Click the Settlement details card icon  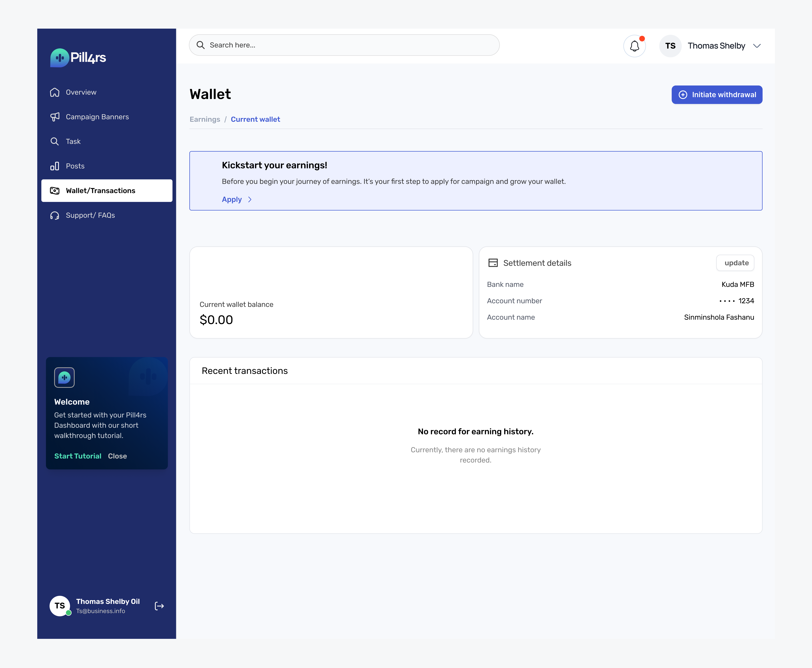(x=493, y=263)
